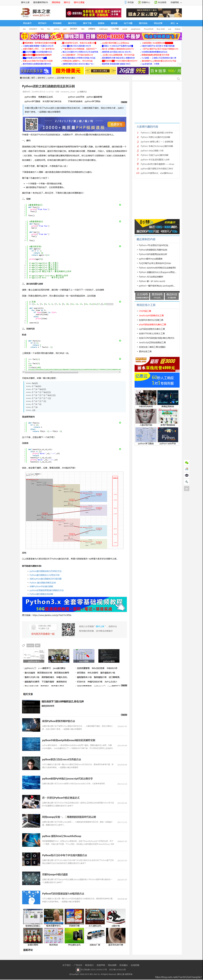Image resolution: width=203 pixels, height=980 pixels.
Task: Click view-source icon on first code block
Action: 120,205
